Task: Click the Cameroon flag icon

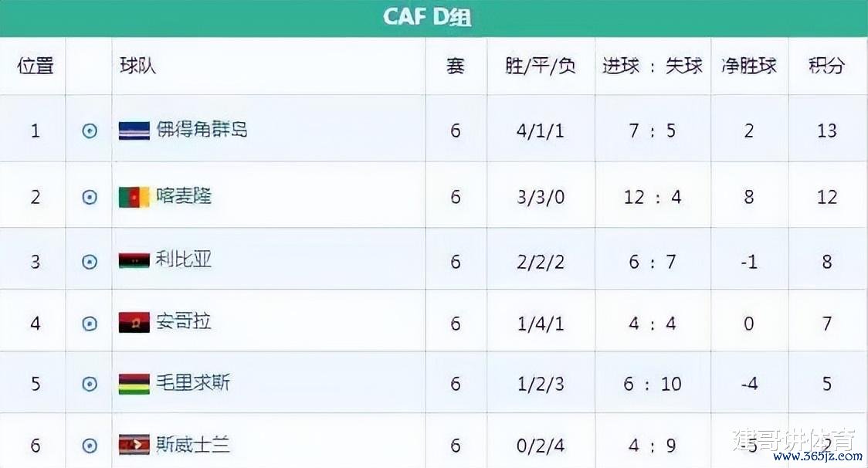Action: tap(134, 198)
